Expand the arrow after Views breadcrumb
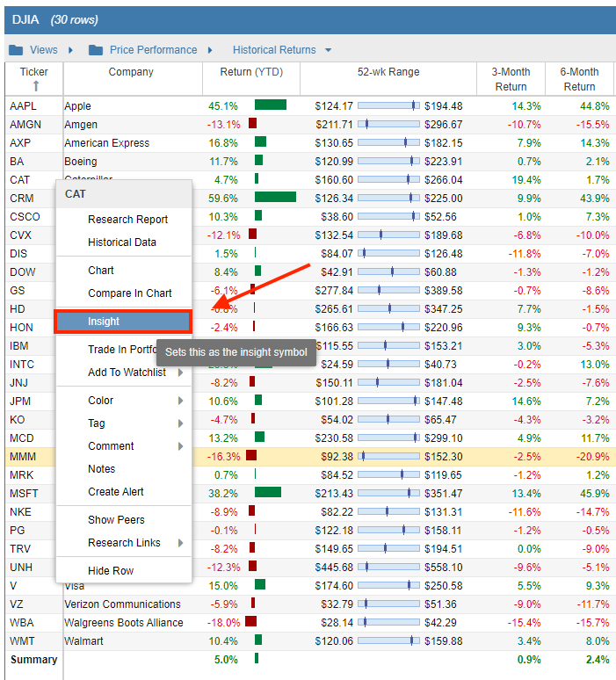Screen dimensions: 616x680 70,50
